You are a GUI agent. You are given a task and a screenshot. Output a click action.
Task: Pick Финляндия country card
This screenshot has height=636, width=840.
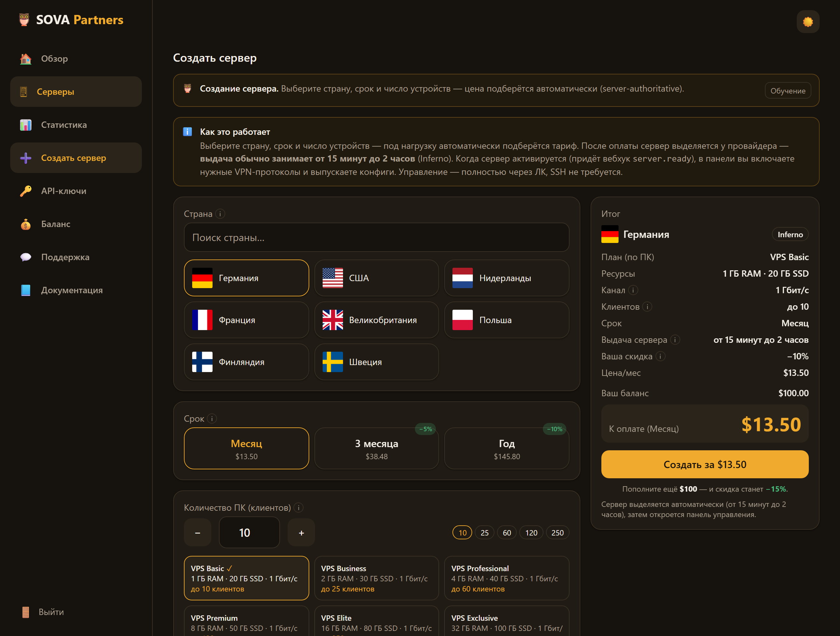coord(246,362)
